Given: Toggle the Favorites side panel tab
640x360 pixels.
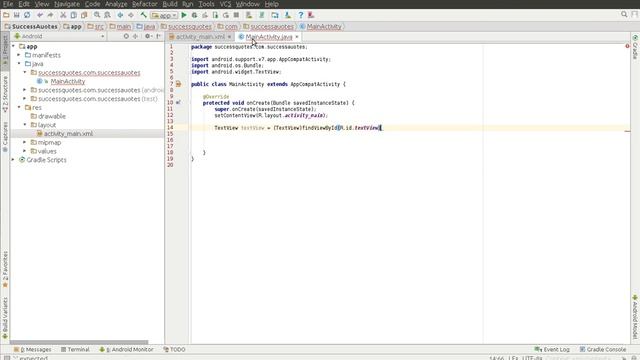Looking at the screenshot, I should 5,269.
